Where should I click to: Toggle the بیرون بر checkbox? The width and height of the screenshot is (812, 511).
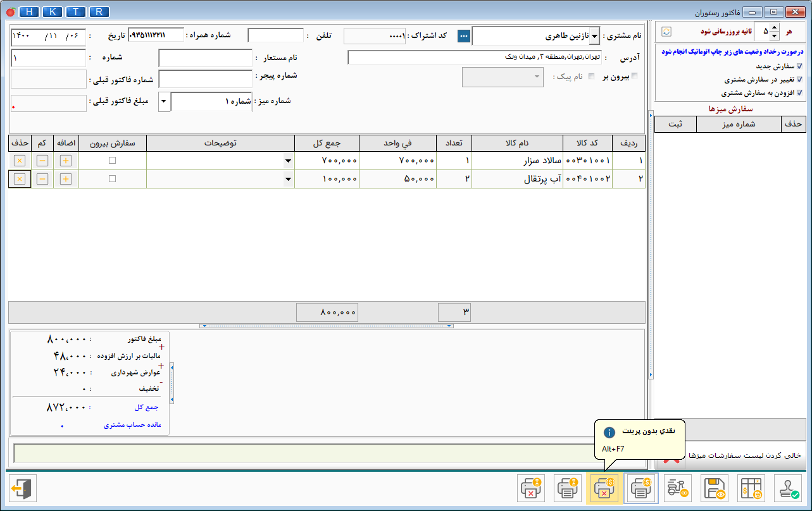click(635, 76)
